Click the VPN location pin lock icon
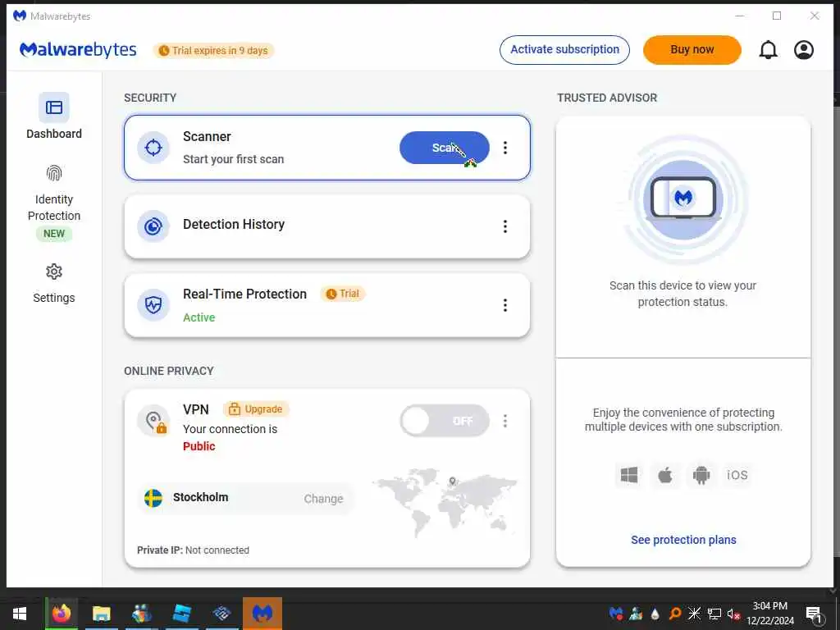 point(153,421)
